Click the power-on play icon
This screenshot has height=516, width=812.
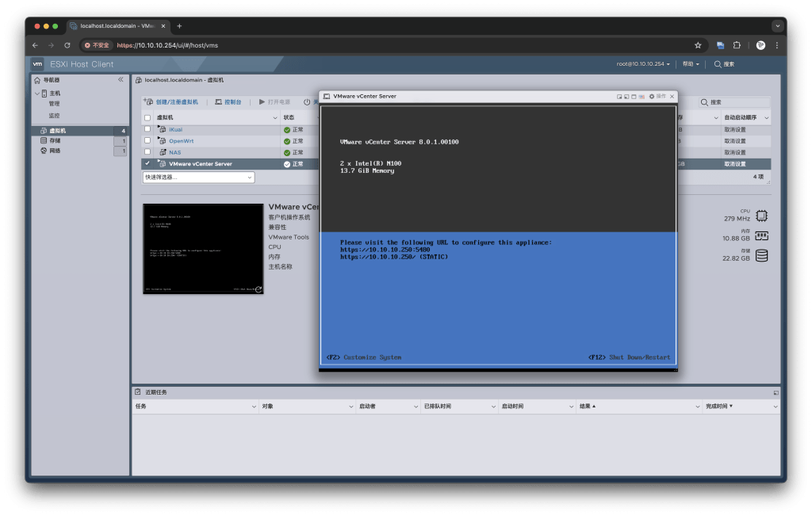[x=262, y=102]
